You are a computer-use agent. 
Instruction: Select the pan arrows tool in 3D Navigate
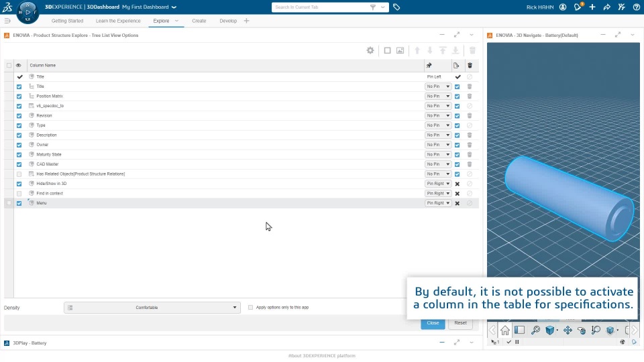[568, 330]
